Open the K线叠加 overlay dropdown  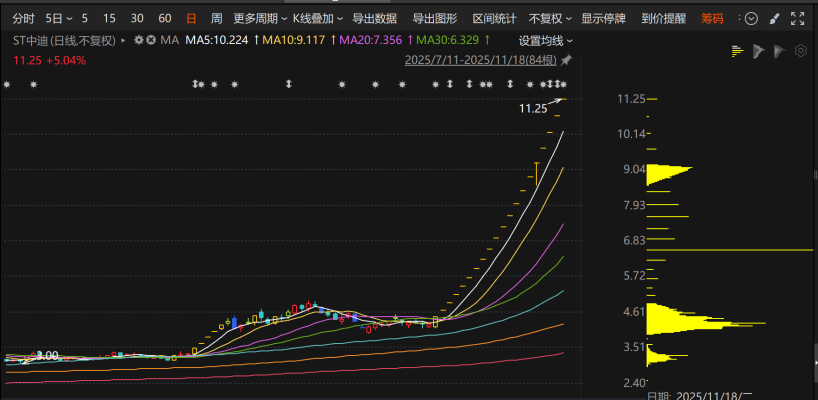coord(318,18)
